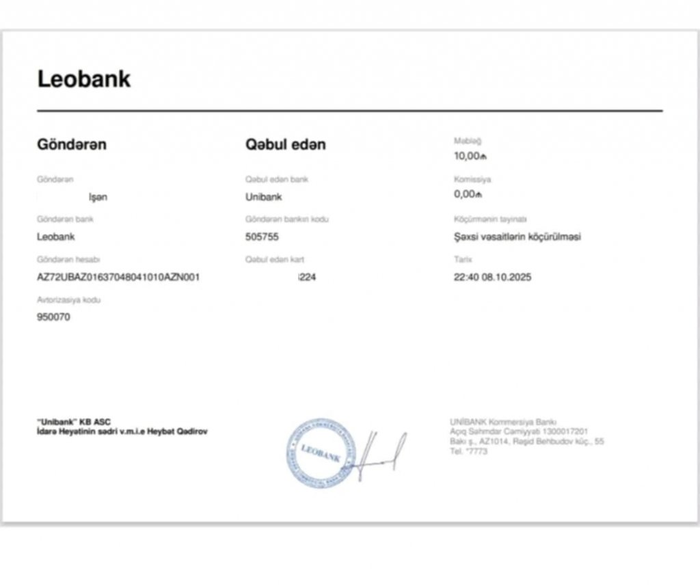700x588 pixels.
Task: Select the bank code 505755
Action: 262,237
